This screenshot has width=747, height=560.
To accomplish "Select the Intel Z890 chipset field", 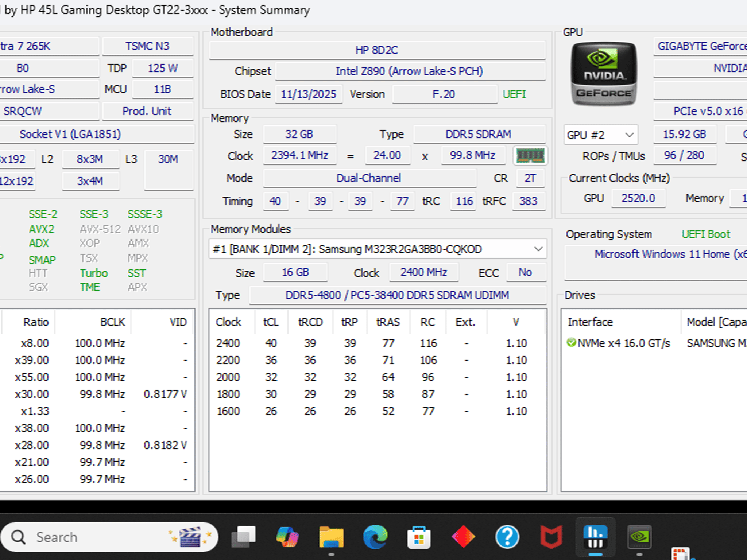I will tap(410, 71).
